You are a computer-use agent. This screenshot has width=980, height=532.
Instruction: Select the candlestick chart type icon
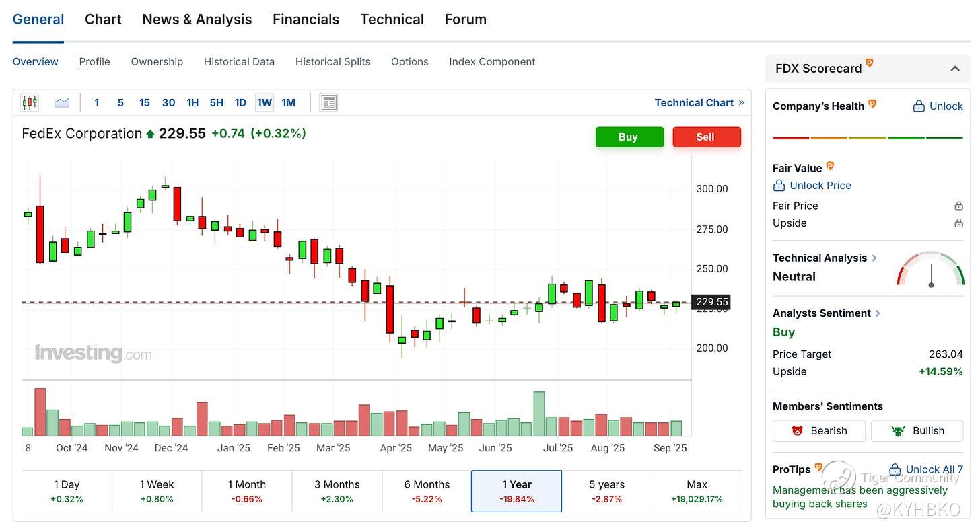point(30,102)
